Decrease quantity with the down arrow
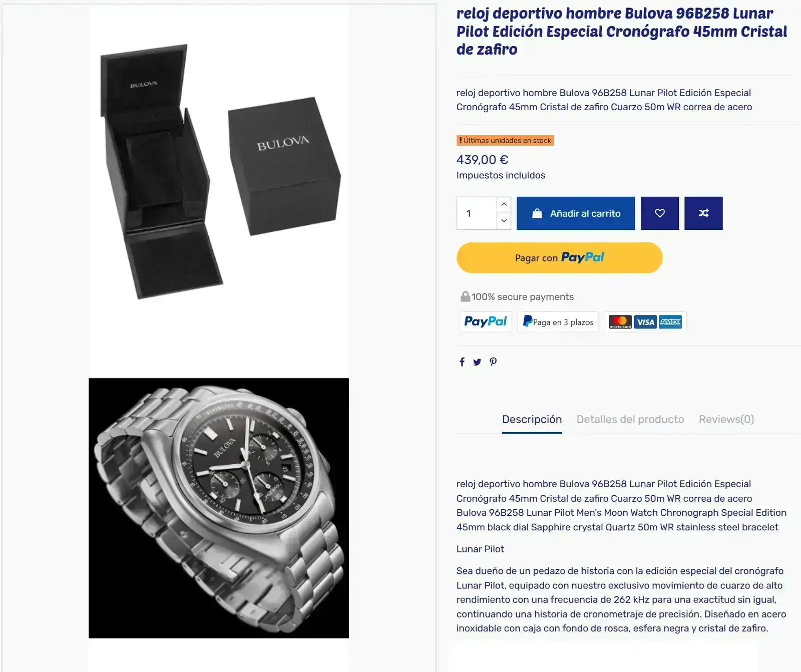 coord(504,221)
